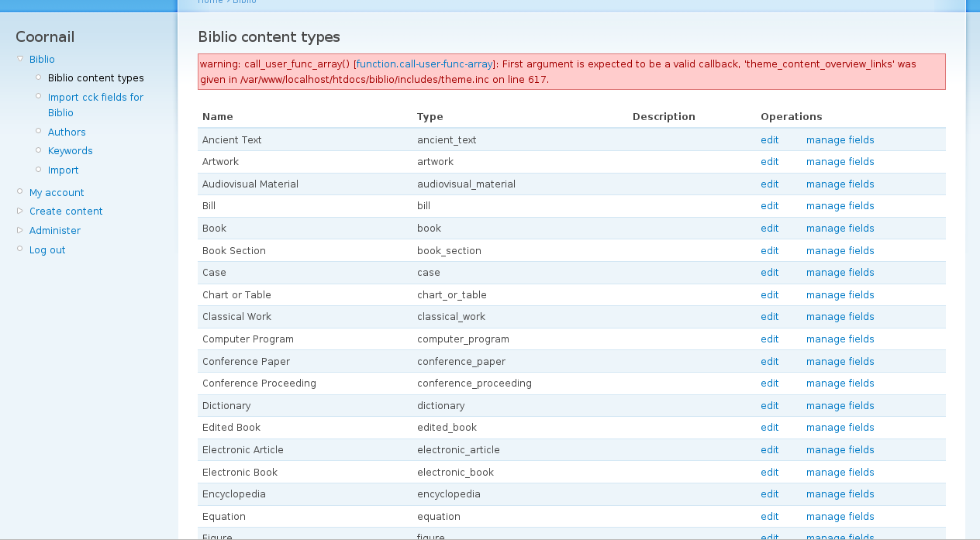Manage fields for Conference Proceeding

pos(840,384)
